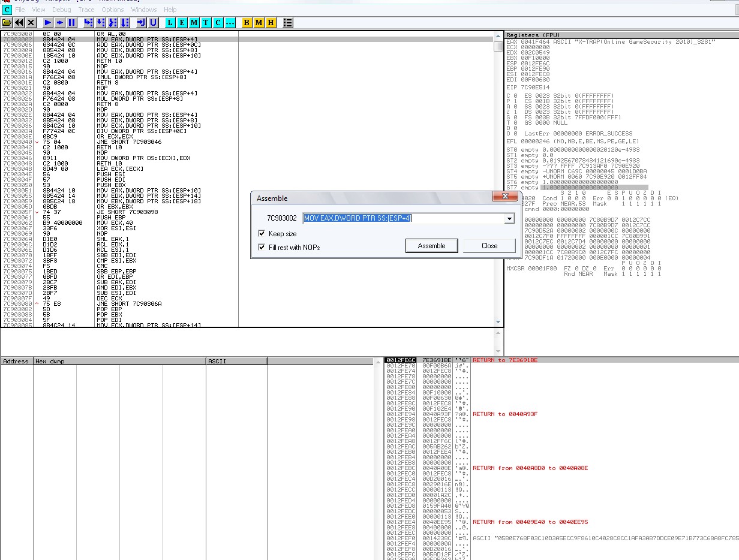Open the View menu
The height and width of the screenshot is (560, 739).
point(38,10)
